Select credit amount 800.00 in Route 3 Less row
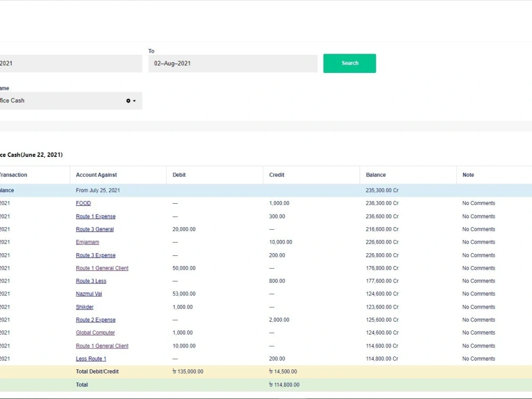Screen dimensions: 532x399 click(x=277, y=281)
